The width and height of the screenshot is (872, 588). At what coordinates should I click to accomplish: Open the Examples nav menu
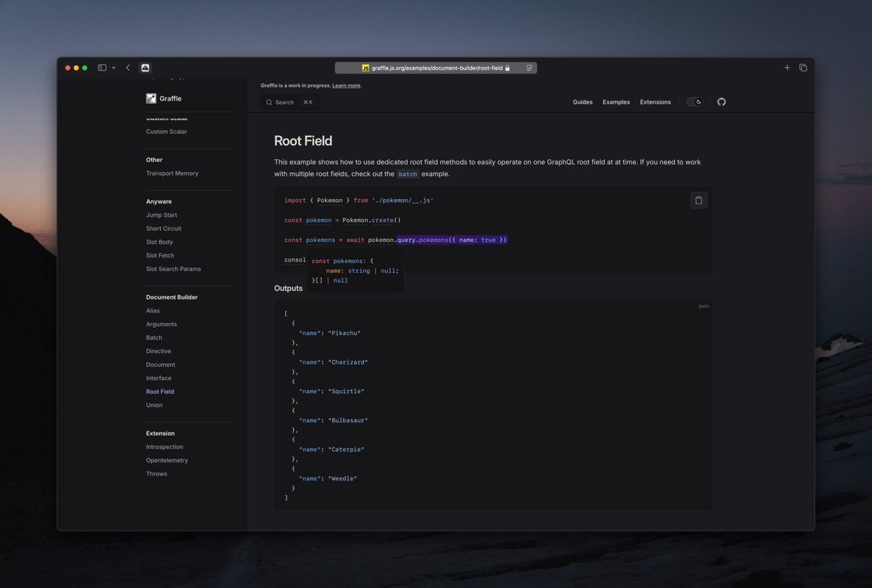coord(616,102)
